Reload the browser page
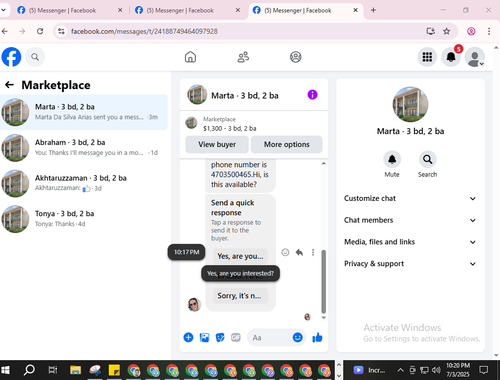The width and height of the screenshot is (500, 380). click(x=40, y=31)
